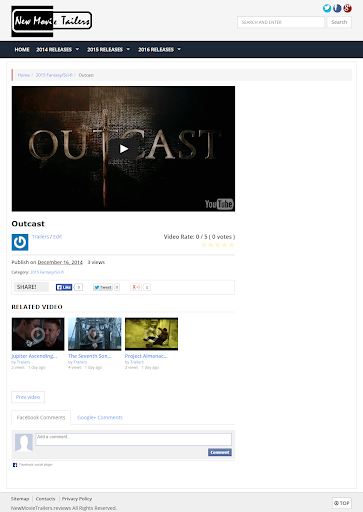Expand the 2016 Releases dropdown menu
This screenshot has width=363, height=512.
coord(159,50)
